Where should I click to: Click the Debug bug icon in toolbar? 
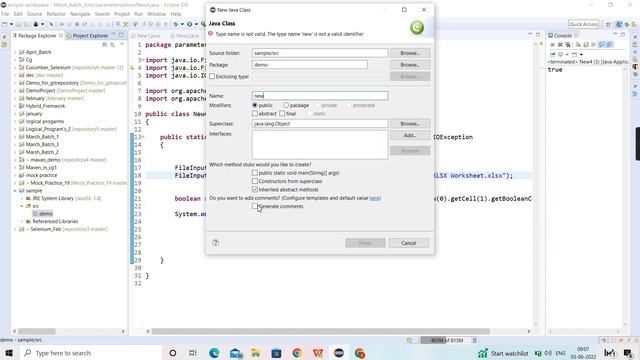coord(176,24)
